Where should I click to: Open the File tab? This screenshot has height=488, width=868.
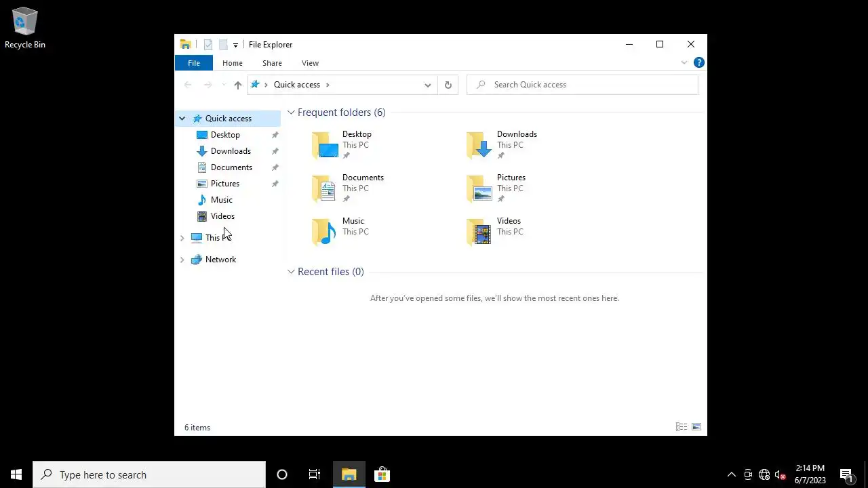point(194,63)
